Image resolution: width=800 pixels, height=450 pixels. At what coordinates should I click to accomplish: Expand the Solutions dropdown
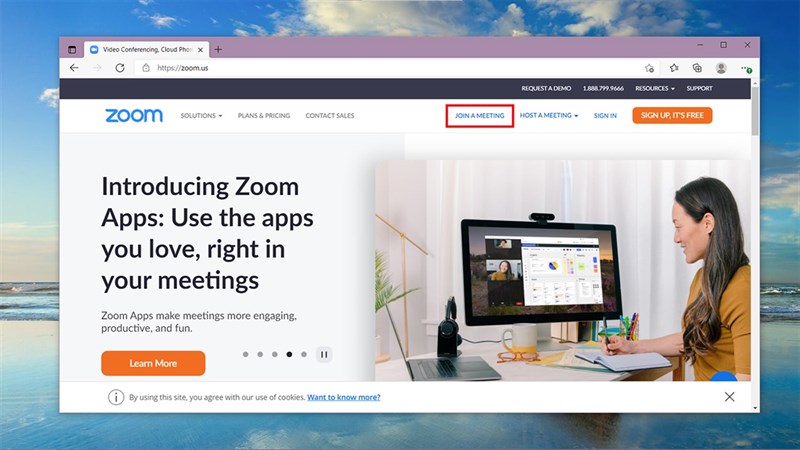(x=201, y=116)
